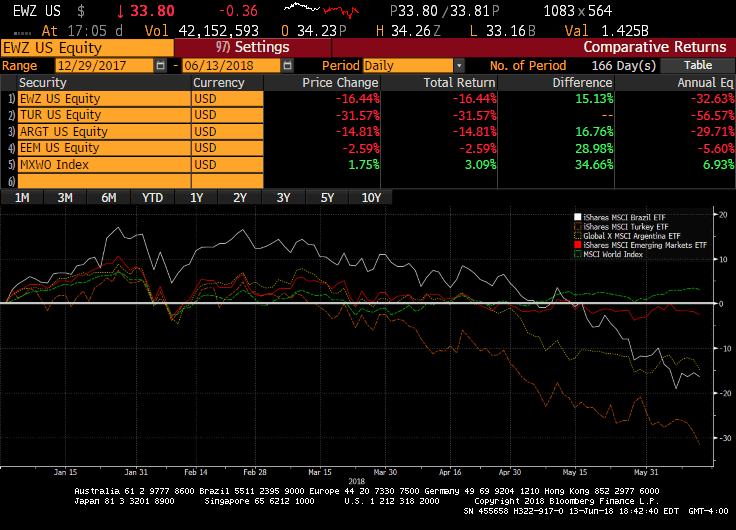Click the EEM difference 28.98% value

[x=594, y=148]
